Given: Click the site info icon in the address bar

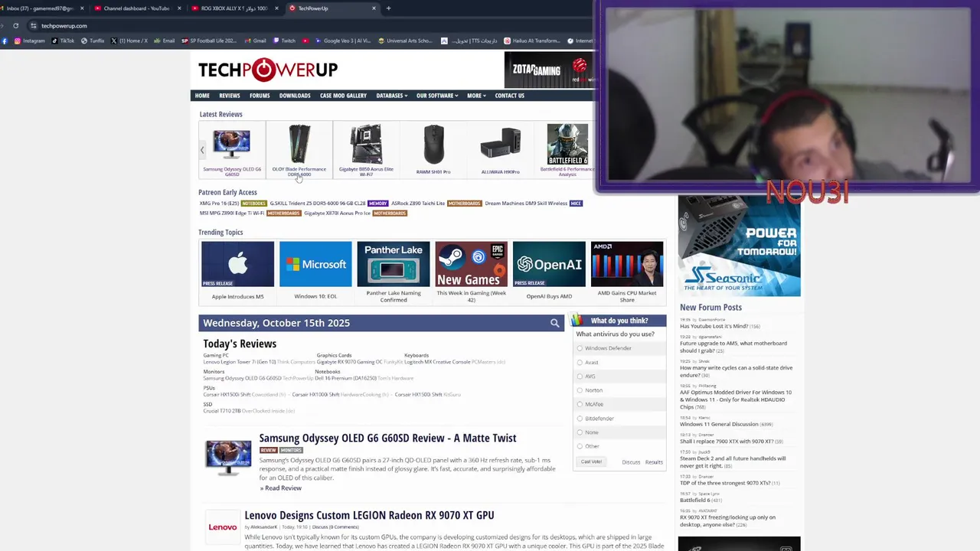Looking at the screenshot, I should 33,25.
